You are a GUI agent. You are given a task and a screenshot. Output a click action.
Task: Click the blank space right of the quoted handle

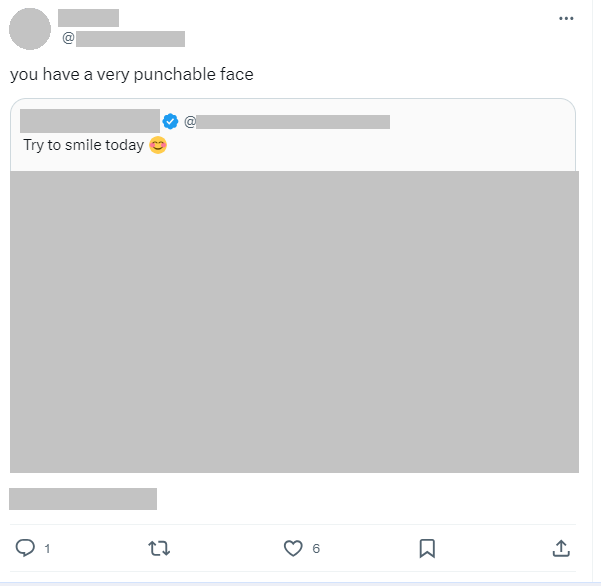[480, 122]
